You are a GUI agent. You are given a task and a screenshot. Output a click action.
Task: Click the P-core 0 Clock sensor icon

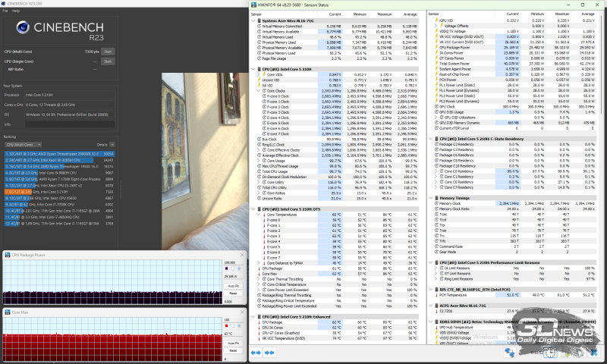tap(264, 96)
